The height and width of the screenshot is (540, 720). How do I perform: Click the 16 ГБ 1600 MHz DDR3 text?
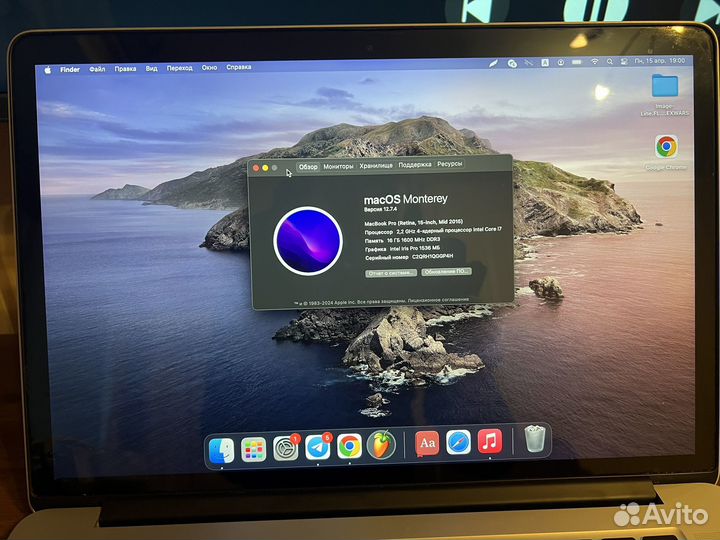click(x=413, y=240)
